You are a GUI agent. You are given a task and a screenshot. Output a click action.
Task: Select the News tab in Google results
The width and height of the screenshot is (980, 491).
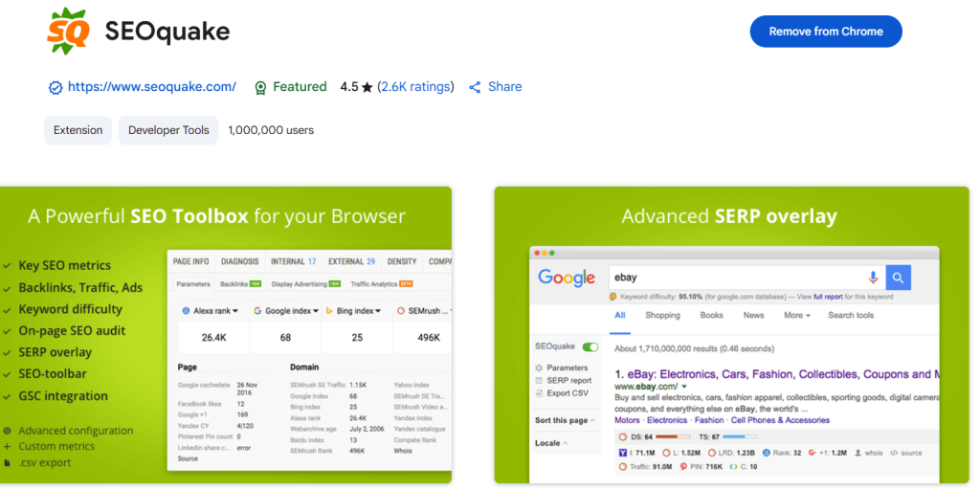tap(753, 316)
